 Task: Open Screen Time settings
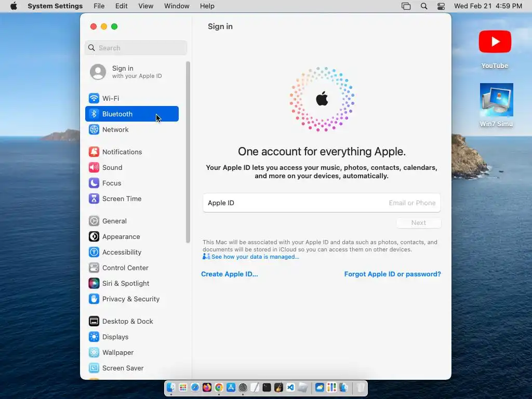(x=131, y=199)
